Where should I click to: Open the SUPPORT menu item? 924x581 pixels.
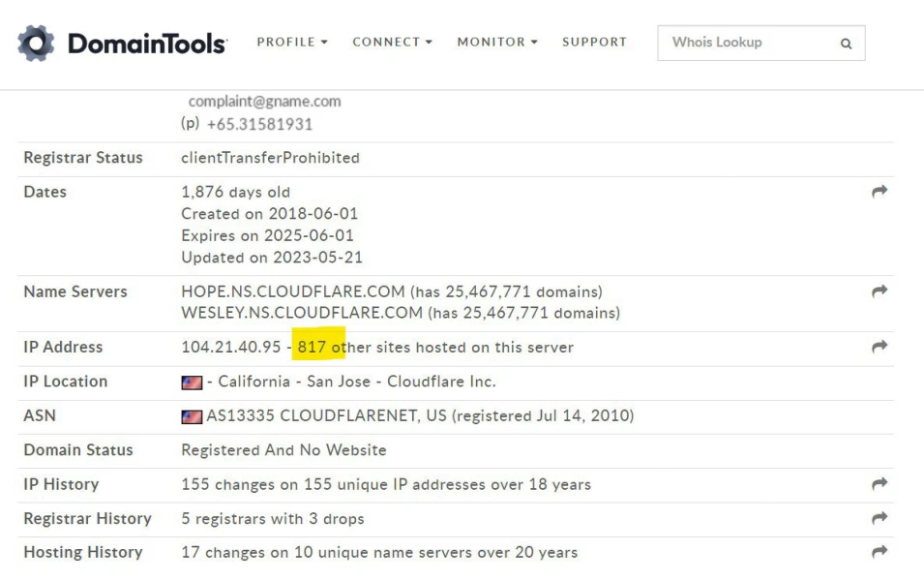coord(594,43)
